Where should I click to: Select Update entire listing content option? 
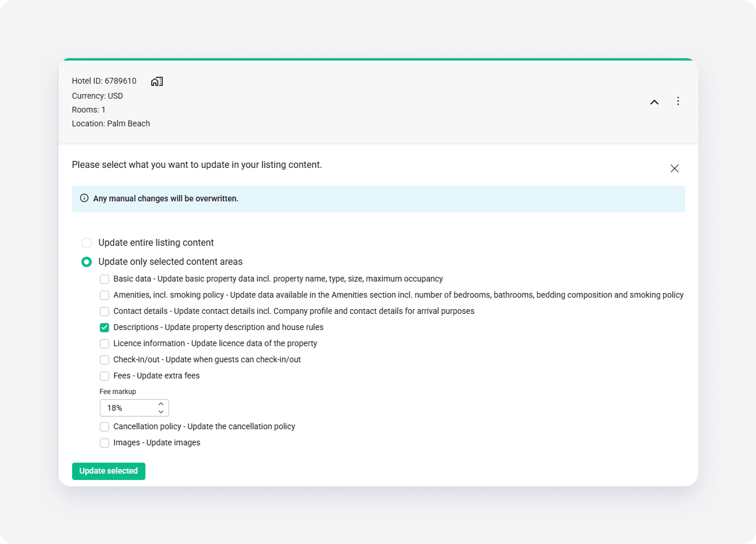(87, 243)
